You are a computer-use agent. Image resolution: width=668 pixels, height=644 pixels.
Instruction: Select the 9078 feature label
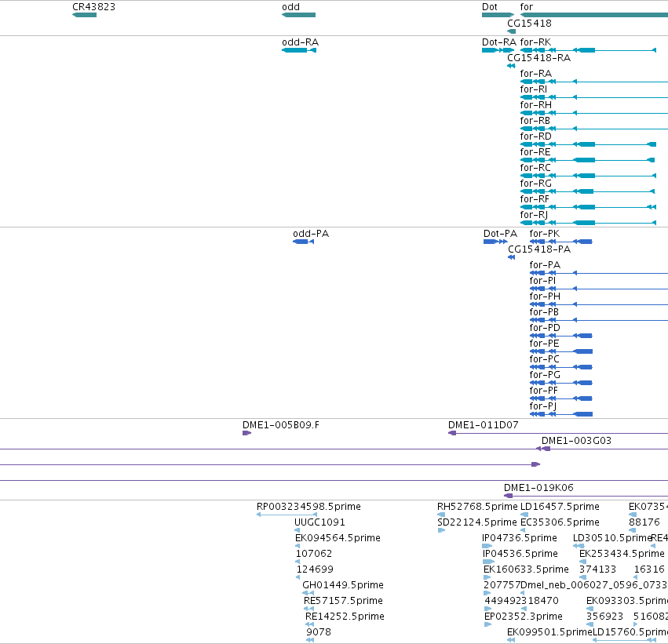click(x=319, y=632)
